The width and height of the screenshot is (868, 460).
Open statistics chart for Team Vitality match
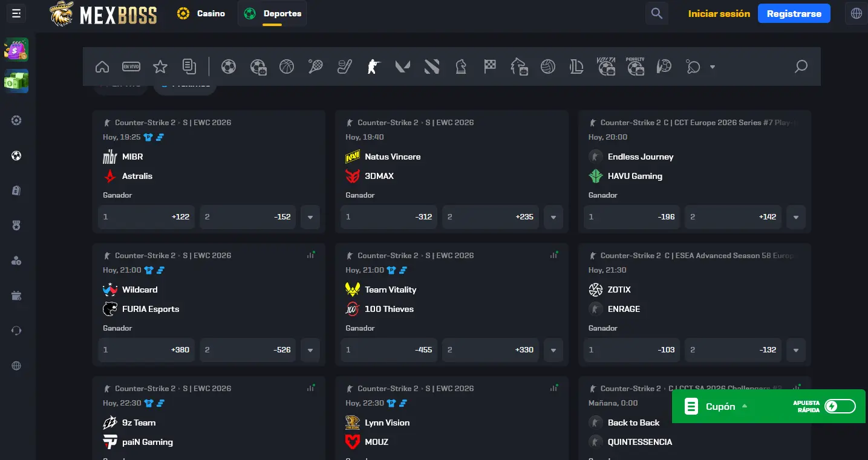pos(553,255)
